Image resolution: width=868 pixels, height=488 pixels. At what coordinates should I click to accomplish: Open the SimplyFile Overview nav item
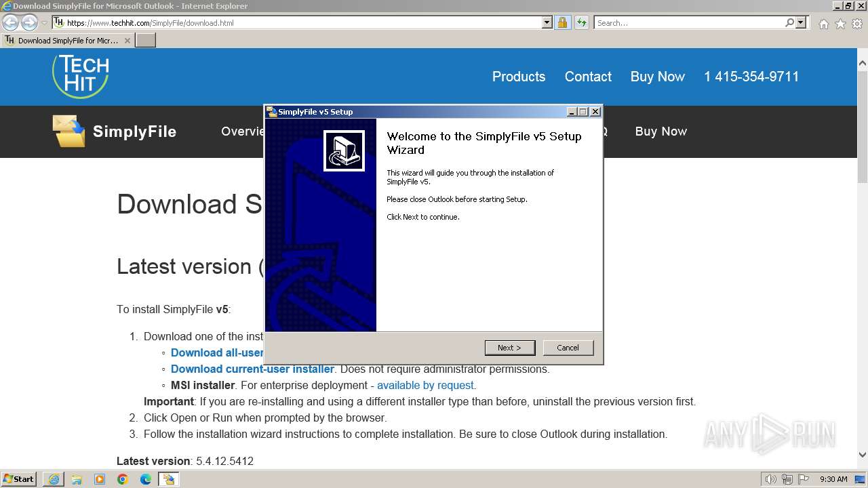tap(243, 131)
